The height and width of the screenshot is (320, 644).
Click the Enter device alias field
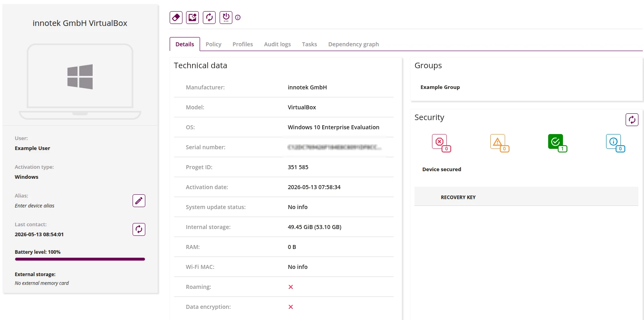[x=35, y=206]
